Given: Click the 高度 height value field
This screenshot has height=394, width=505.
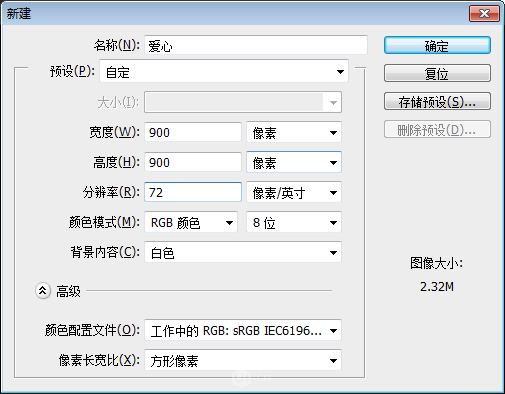Looking at the screenshot, I should [193, 162].
